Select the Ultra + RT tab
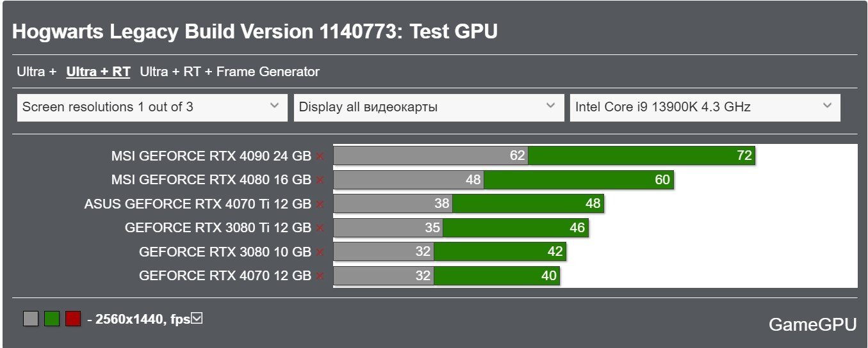The image size is (868, 348). tap(98, 72)
